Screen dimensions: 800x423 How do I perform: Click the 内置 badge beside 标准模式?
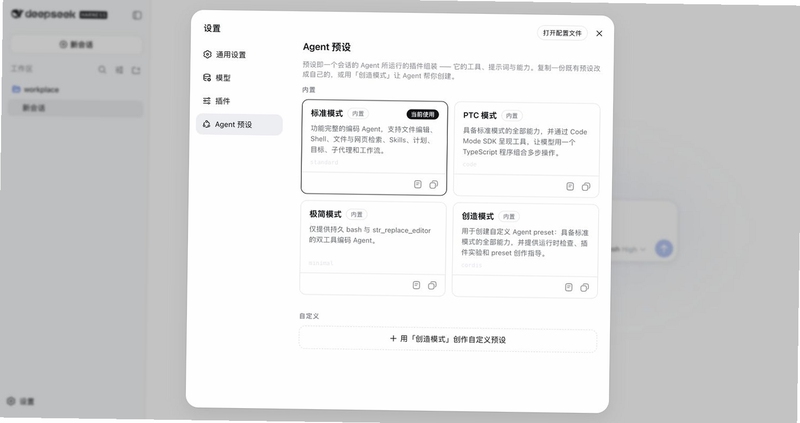coord(358,113)
